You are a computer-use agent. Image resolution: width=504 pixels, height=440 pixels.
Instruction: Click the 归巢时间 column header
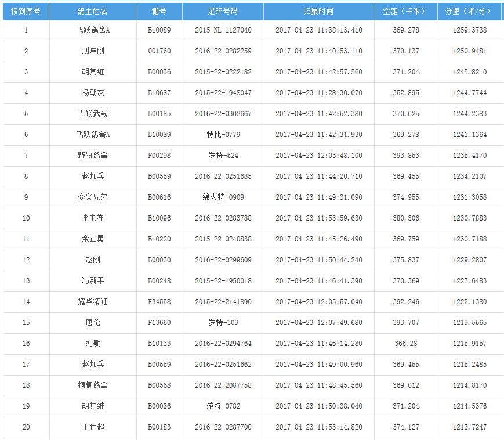tap(318, 12)
